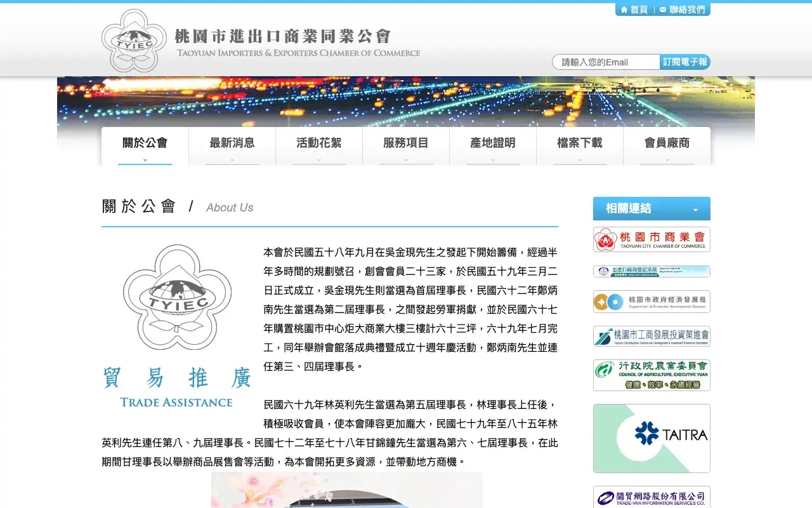Screen dimensions: 812x508
Task: Open the 桃園市商業會 banner link
Action: (652, 239)
